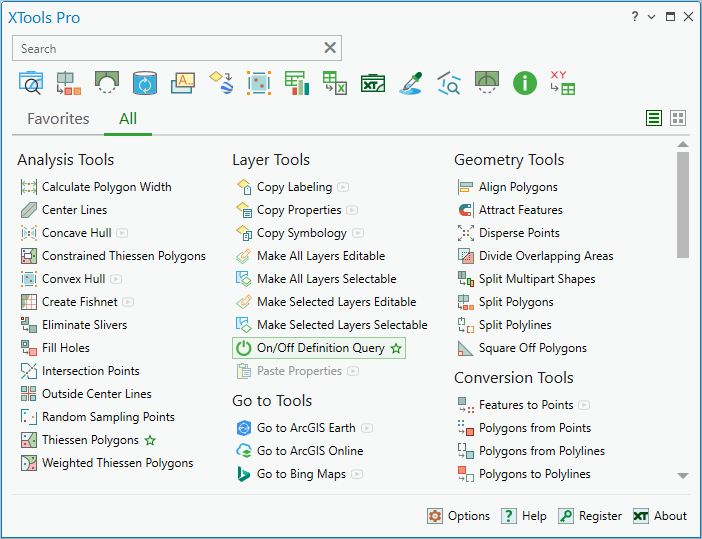Open the Align Polygons tool

pos(508,187)
